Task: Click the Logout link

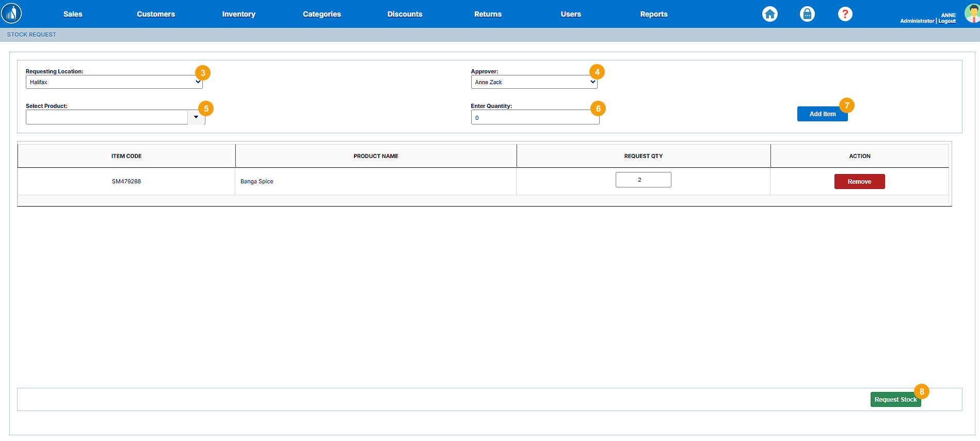Action: coord(947,21)
